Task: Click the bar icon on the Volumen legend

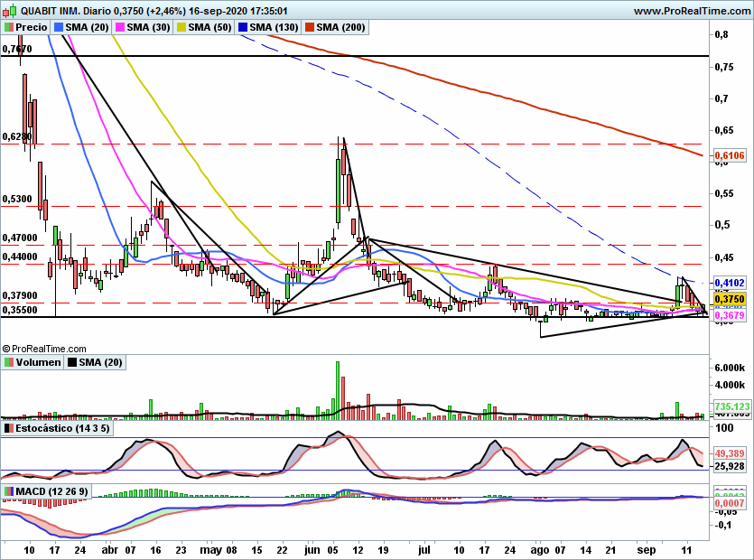Action: click(9, 362)
